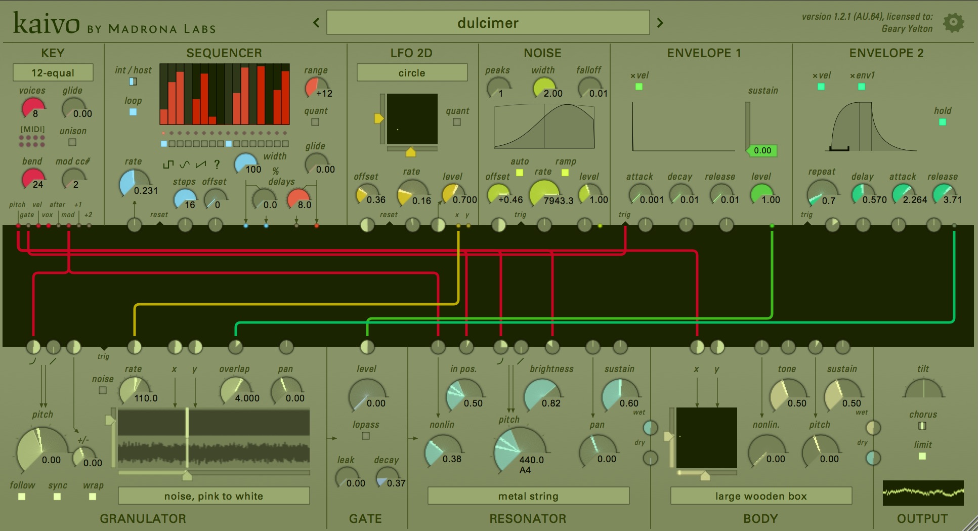
Task: Open the circle LFO shape menu
Action: pyautogui.click(x=412, y=72)
